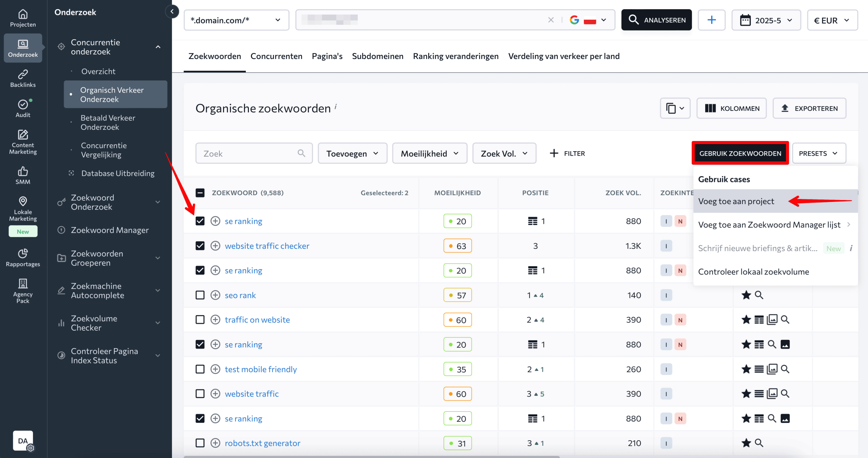Open the SMM thumbs-up icon
The width and height of the screenshot is (868, 458).
[23, 171]
